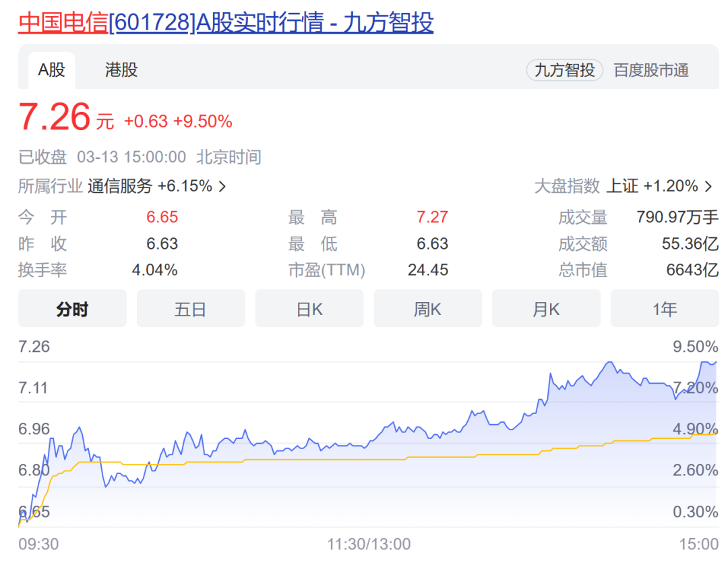Image resolution: width=728 pixels, height=563 pixels.
Task: Show the 周K chart
Action: click(x=427, y=308)
